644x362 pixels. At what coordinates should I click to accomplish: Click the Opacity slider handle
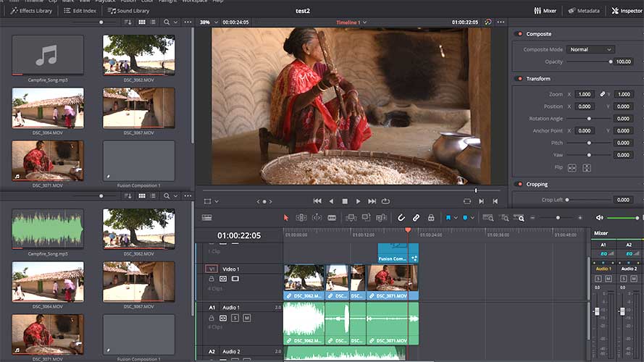point(611,62)
